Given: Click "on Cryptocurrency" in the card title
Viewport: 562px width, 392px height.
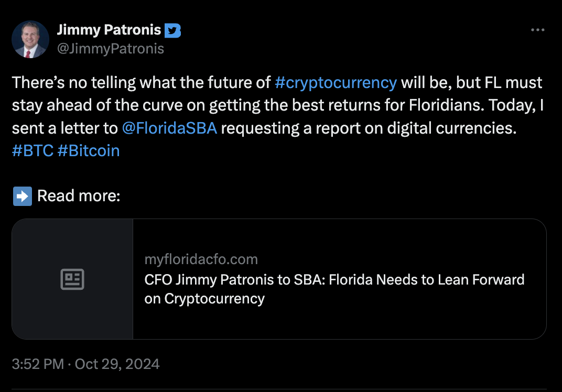Looking at the screenshot, I should click(204, 299).
